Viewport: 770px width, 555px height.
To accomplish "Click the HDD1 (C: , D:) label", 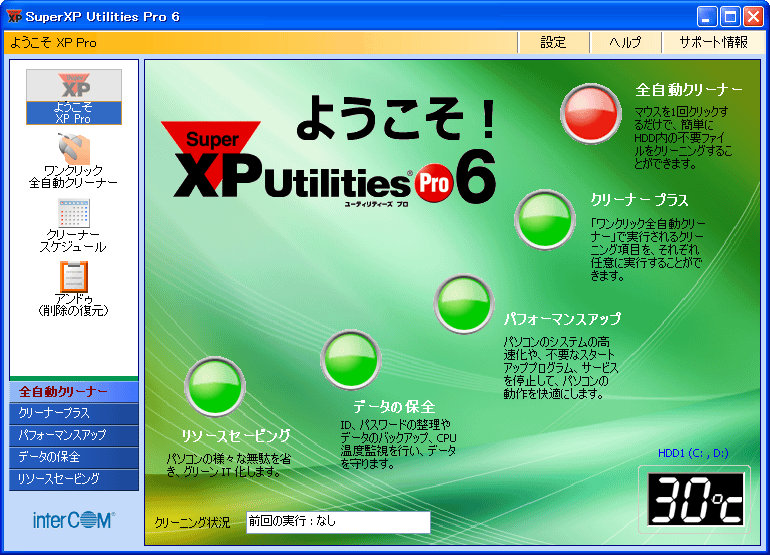I will click(693, 453).
